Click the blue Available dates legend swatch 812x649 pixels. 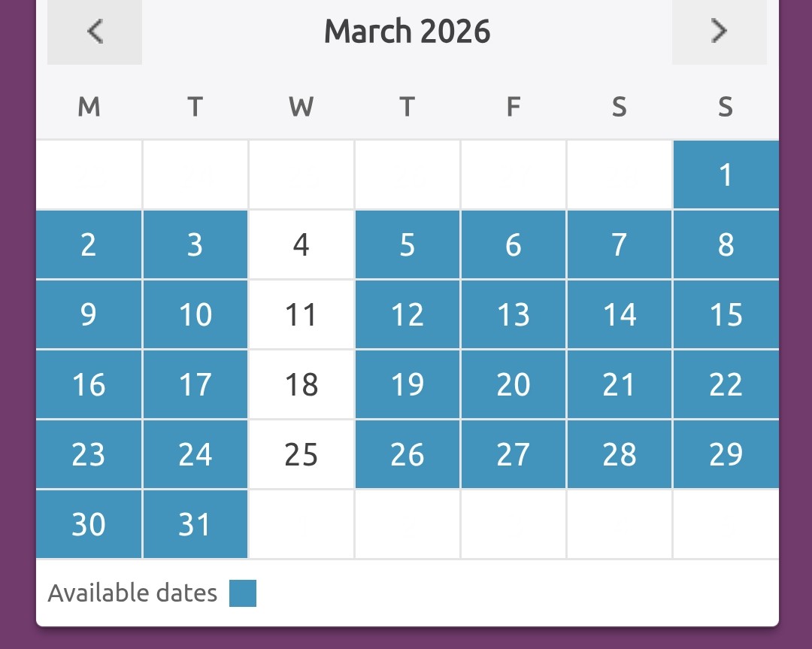tap(243, 593)
